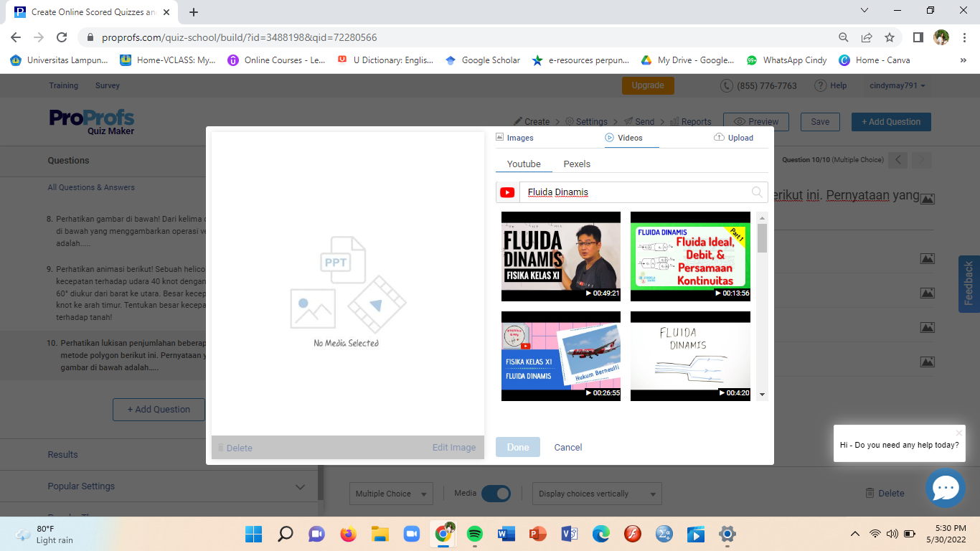Viewport: 980px width, 551px height.
Task: Click the red YouTube logo icon
Action: click(507, 192)
